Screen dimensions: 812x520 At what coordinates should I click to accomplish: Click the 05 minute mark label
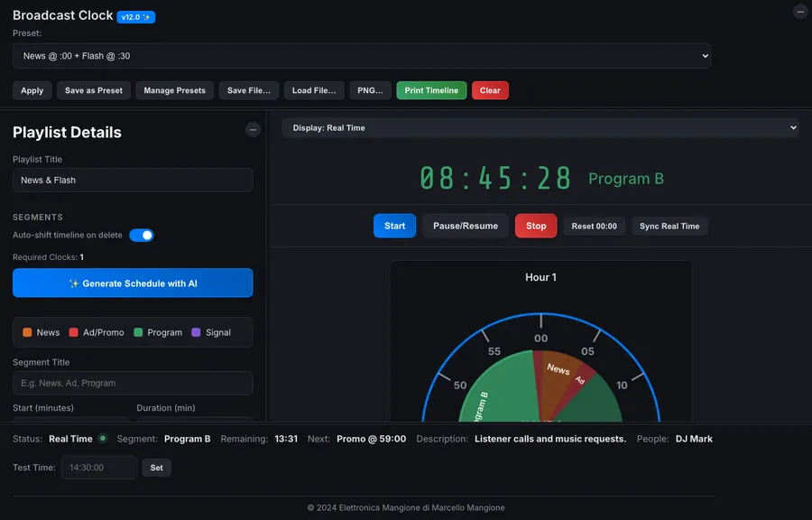coord(587,351)
